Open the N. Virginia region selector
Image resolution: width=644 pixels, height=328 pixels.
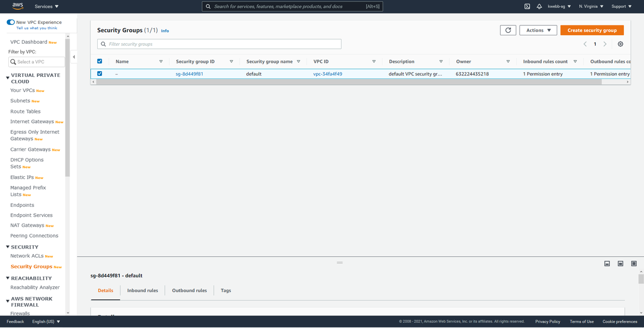point(591,6)
